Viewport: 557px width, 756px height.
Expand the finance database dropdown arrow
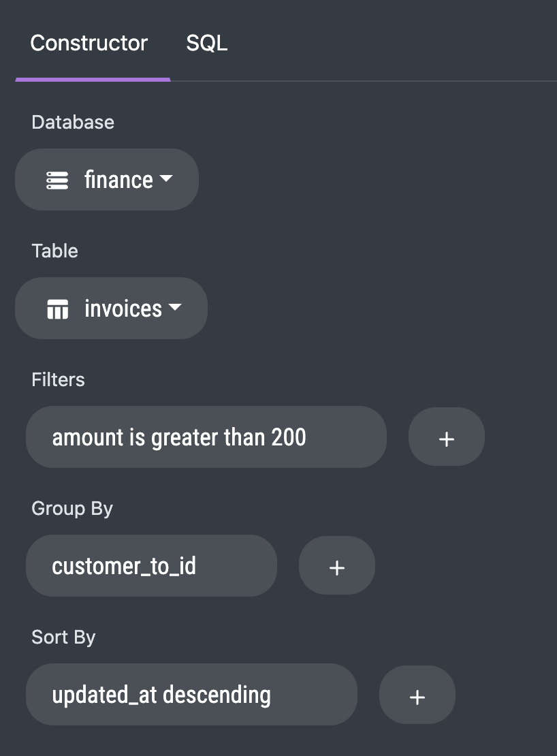[x=165, y=179]
